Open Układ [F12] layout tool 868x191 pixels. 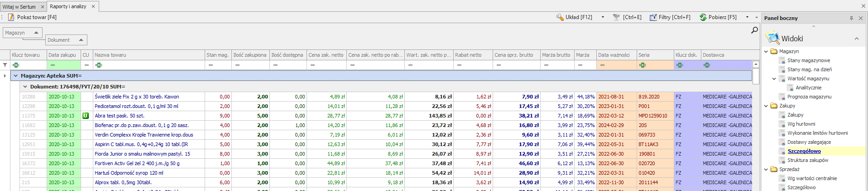574,17
